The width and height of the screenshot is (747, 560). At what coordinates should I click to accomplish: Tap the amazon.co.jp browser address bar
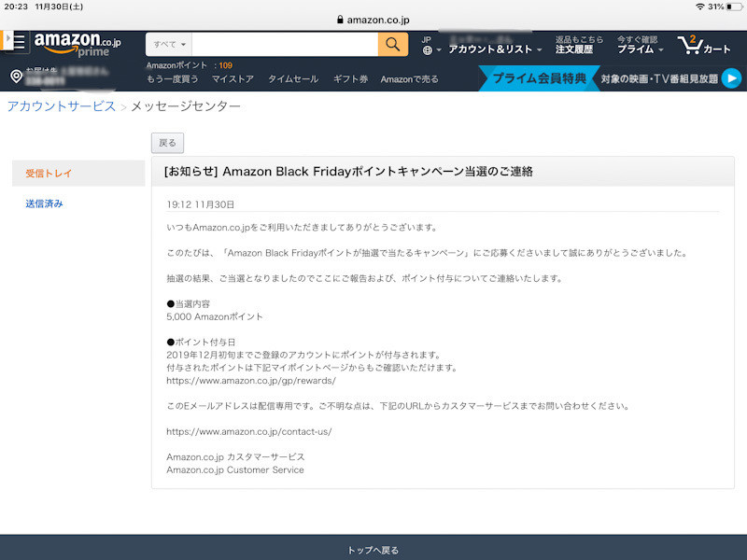pyautogui.click(x=373, y=20)
